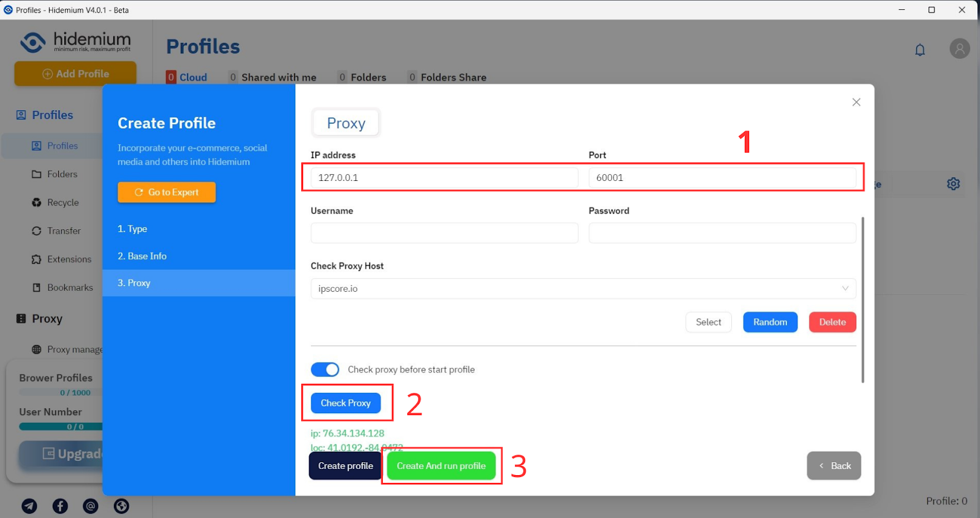
Task: Open the email contact icon
Action: point(91,506)
